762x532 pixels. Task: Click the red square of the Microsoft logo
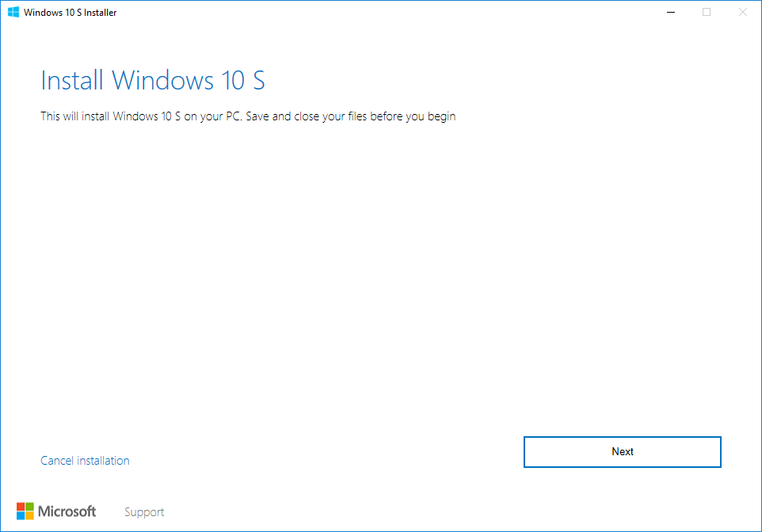pyautogui.click(x=21, y=505)
